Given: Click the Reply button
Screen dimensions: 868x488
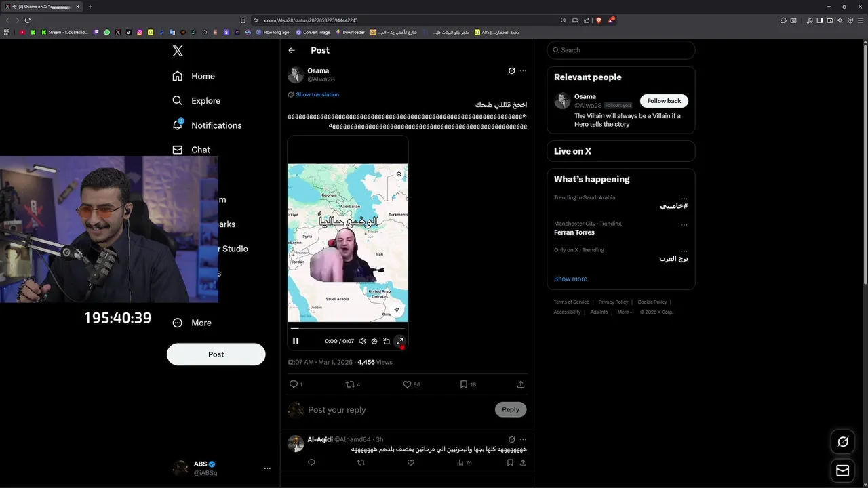Looking at the screenshot, I should click(x=511, y=409).
